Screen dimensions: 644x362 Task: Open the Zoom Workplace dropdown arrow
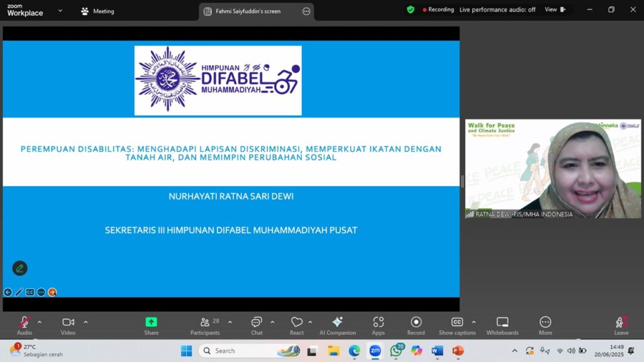[x=60, y=11]
